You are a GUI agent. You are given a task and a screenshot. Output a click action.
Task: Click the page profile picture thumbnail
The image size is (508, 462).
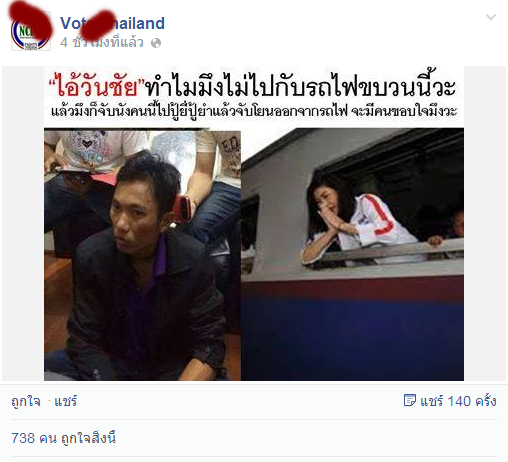point(31,31)
